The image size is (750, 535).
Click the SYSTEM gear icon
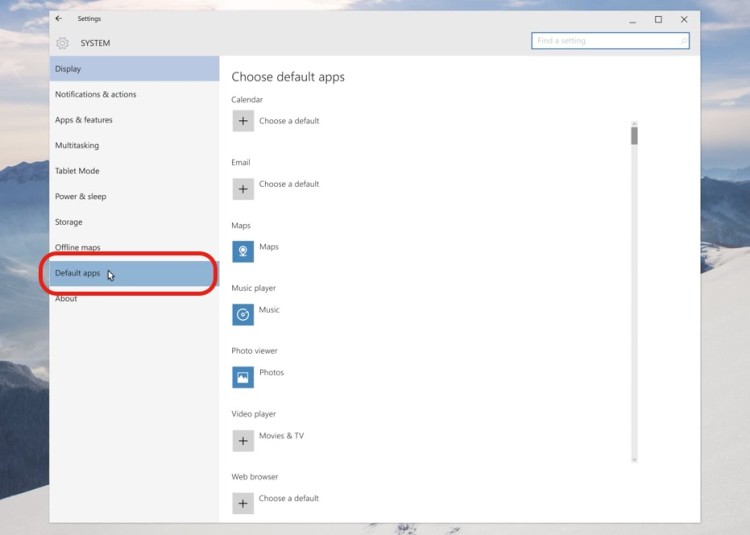pos(62,43)
